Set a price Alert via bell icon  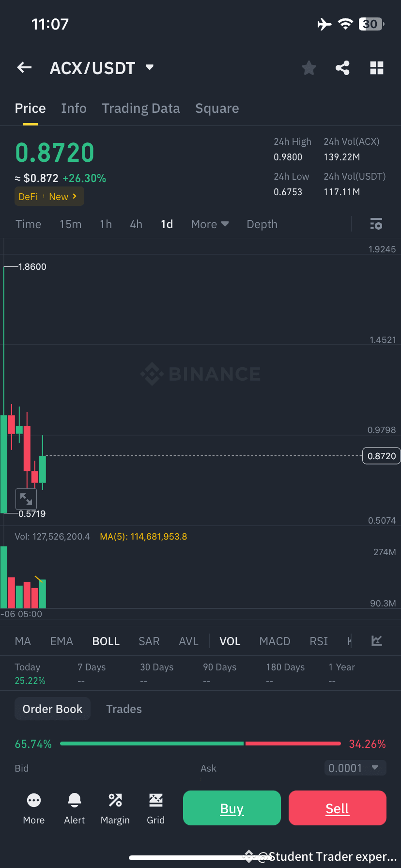[74, 808]
